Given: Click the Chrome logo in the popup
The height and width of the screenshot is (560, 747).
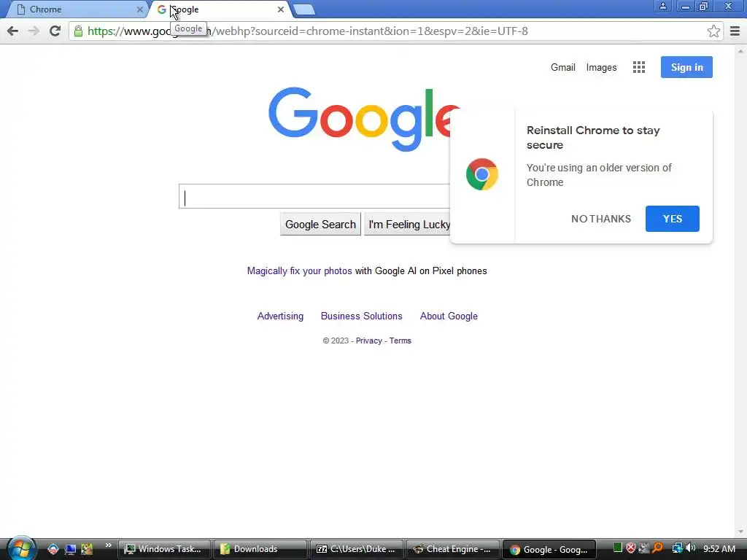Looking at the screenshot, I should 482,174.
